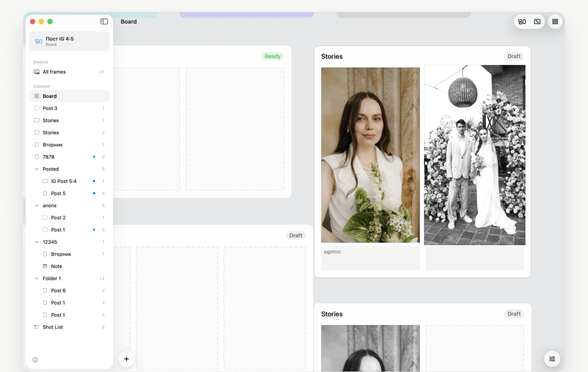Open the info icon at sidebar bottom
588x372 pixels.
(x=35, y=360)
